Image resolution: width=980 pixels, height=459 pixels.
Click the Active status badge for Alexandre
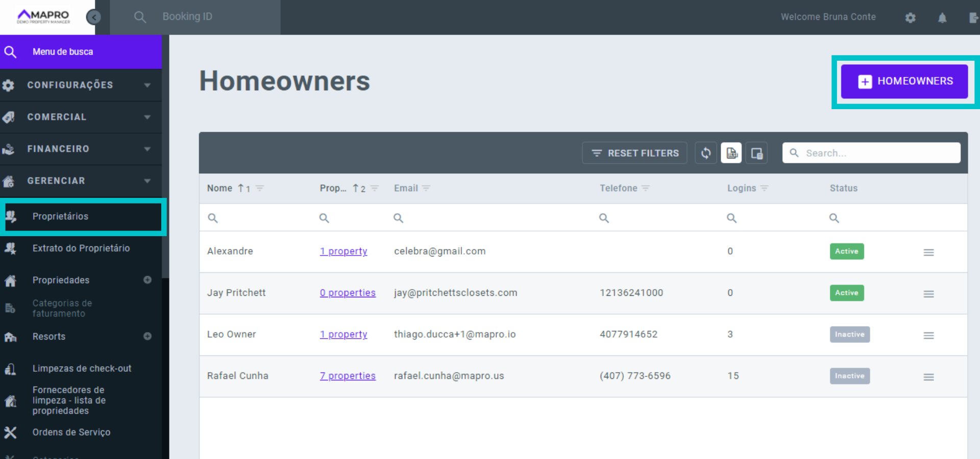tap(846, 251)
